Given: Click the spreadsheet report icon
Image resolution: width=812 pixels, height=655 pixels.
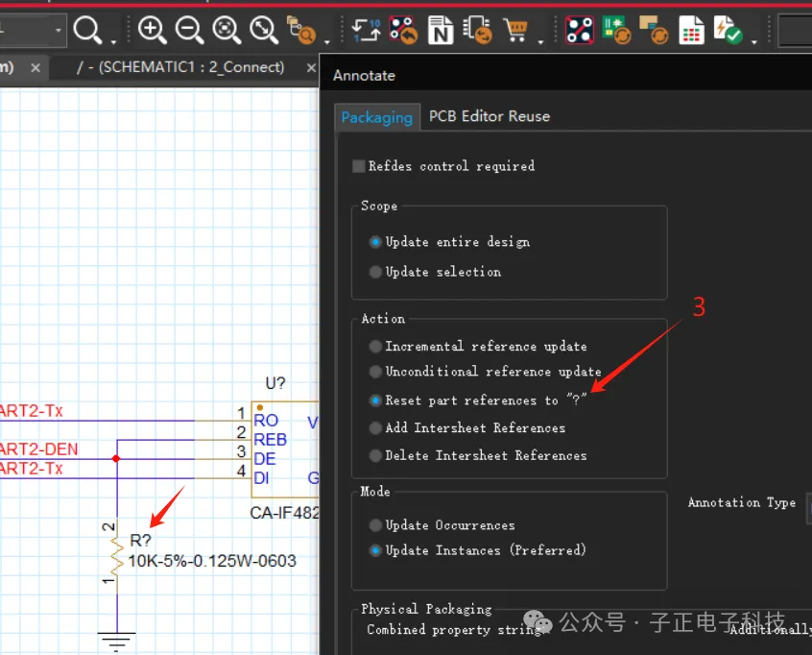Looking at the screenshot, I should coord(691,30).
